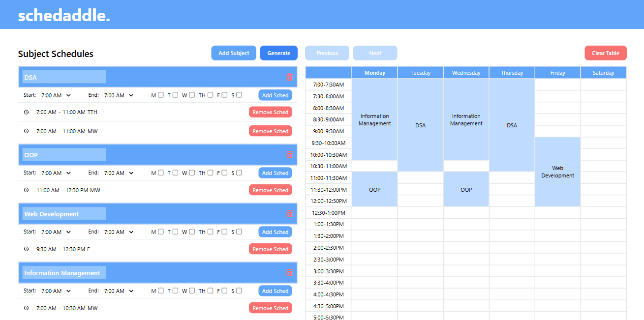Click clock icon next to 9:30 AM - 12:30 PM F
Viewport: 644px width, 320px height.
[27, 249]
